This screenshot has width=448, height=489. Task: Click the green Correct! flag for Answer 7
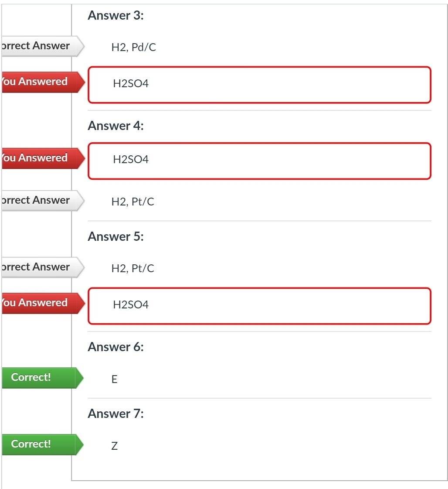(x=39, y=444)
